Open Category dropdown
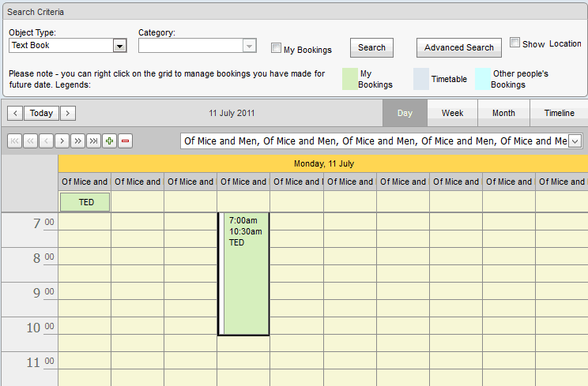588x386 pixels. (250, 46)
